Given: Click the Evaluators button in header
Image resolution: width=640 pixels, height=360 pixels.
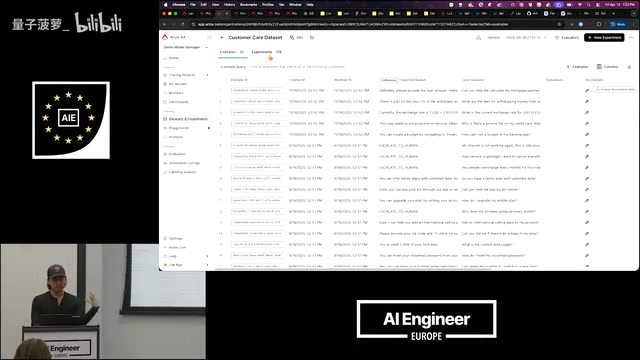Looking at the screenshot, I should coord(567,38).
